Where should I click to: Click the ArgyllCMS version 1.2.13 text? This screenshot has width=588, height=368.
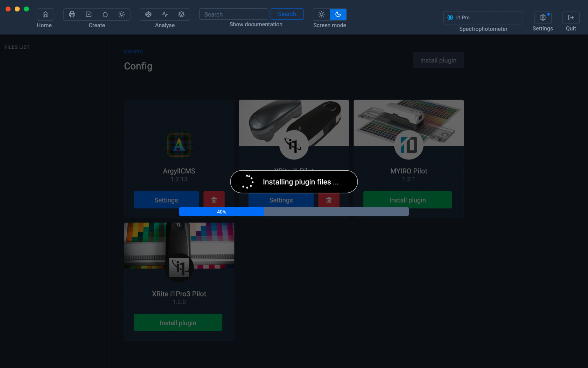tap(179, 179)
